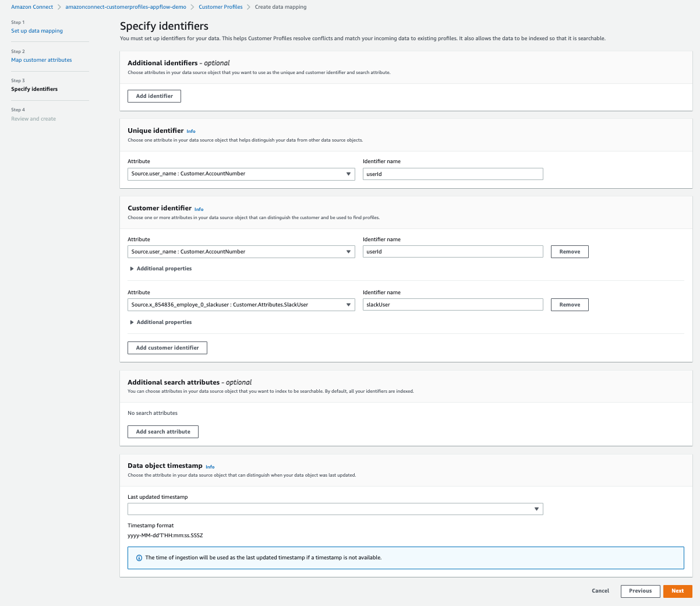Open the Unique identifier Attribute dropdown
Viewport: 700px width, 606px height.
click(241, 174)
